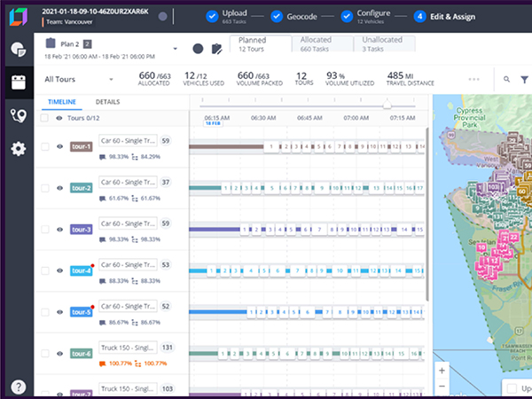This screenshot has height=399, width=532.
Task: Check the tour-4 row checkbox
Action: point(45,270)
